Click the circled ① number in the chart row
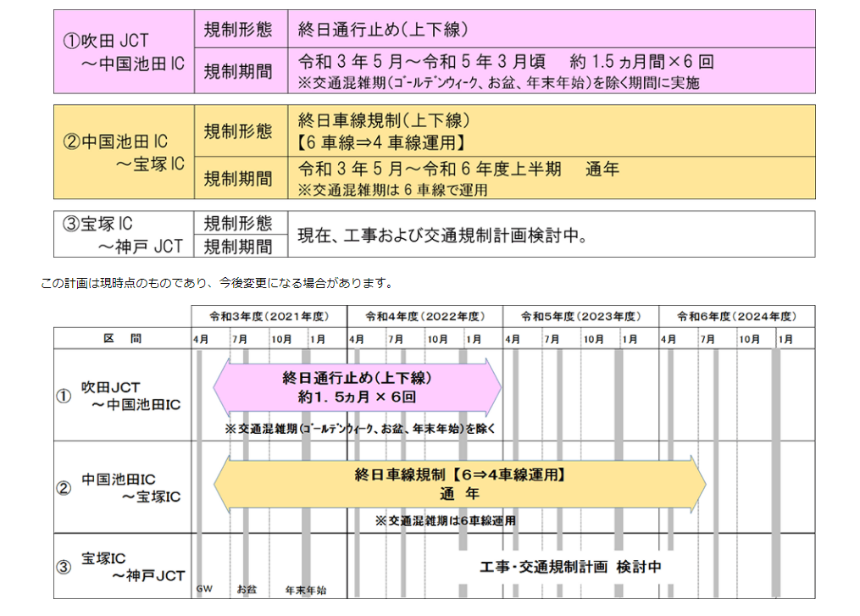The height and width of the screenshot is (616, 860). (x=64, y=396)
